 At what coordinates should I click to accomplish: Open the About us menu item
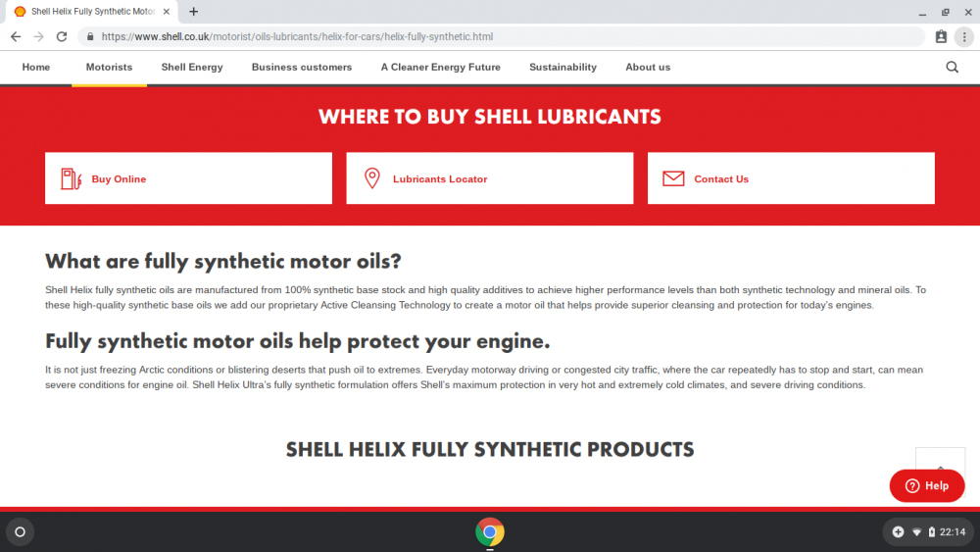click(x=648, y=67)
